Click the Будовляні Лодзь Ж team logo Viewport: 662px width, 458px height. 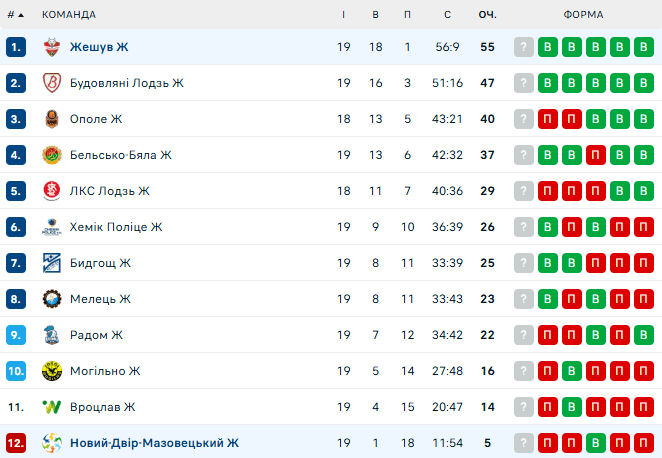(52, 83)
